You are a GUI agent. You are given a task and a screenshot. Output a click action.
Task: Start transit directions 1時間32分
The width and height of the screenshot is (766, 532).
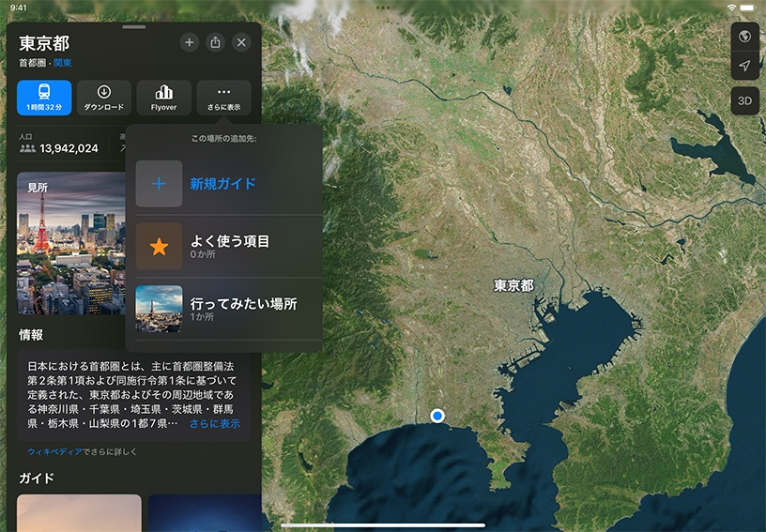point(44,98)
